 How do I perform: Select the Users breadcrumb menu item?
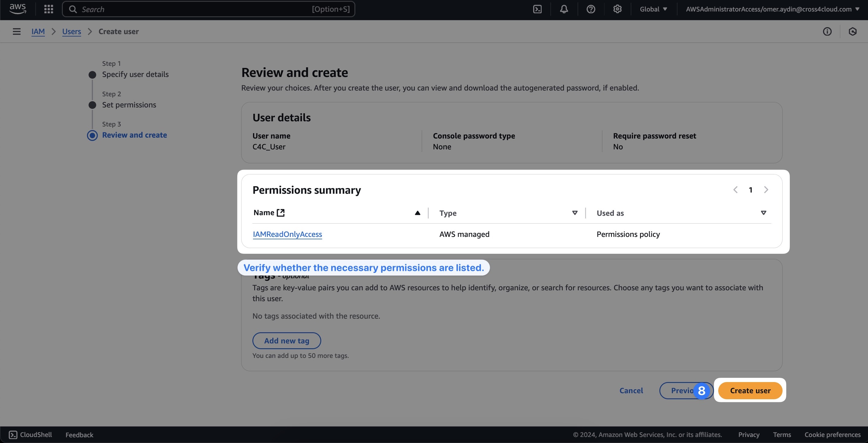(71, 31)
